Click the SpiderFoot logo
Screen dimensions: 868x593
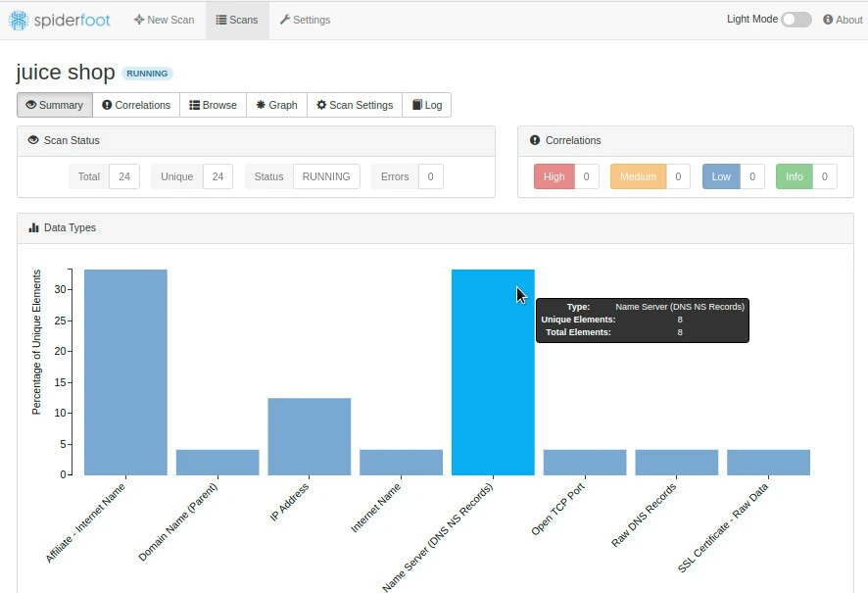point(60,20)
